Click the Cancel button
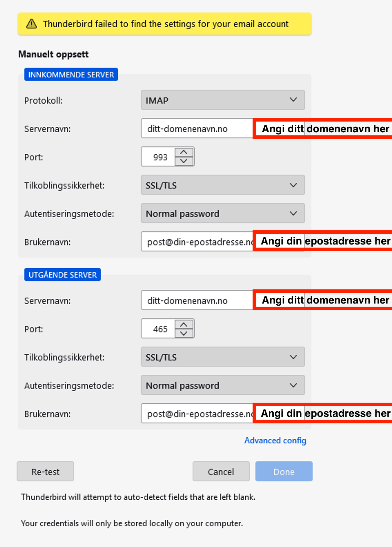Screen dimensions: 392x547 [x=221, y=471]
